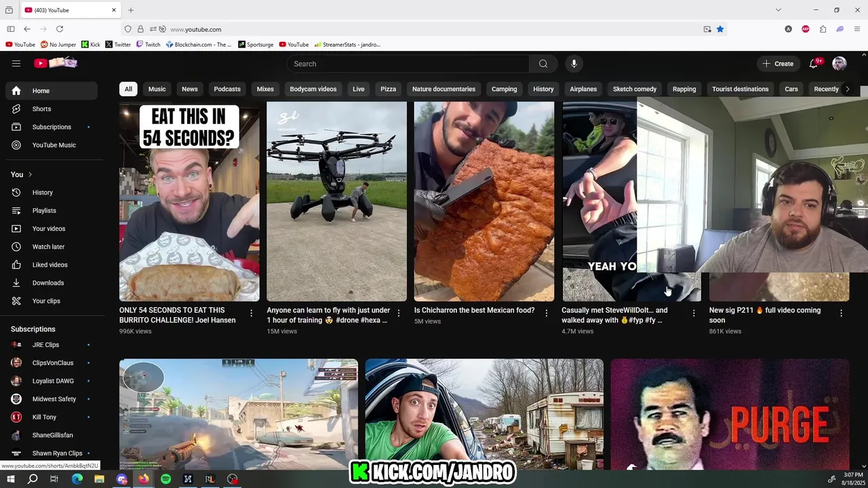Image resolution: width=868 pixels, height=488 pixels.
Task: Open the New sig P211 video title
Action: (765, 315)
